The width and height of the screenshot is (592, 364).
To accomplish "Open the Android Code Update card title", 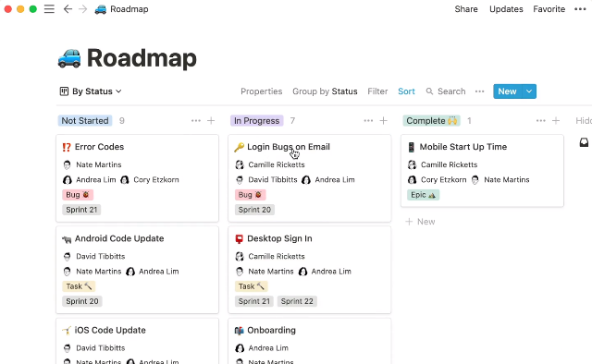I will pyautogui.click(x=119, y=238).
